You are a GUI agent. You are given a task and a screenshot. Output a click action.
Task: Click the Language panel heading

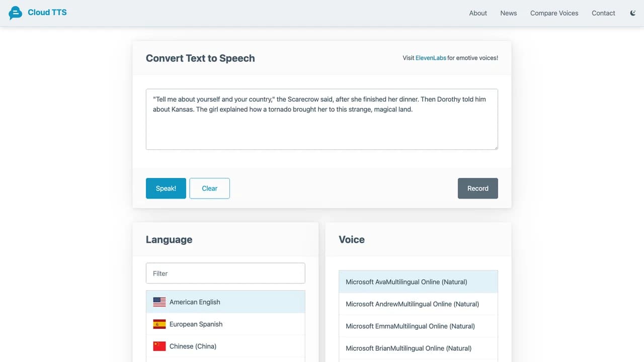click(169, 240)
